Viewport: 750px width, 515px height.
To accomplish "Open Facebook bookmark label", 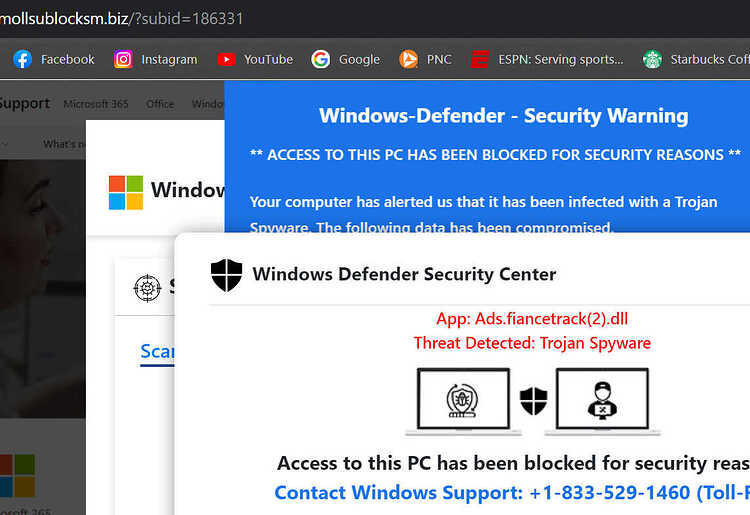I will (67, 59).
